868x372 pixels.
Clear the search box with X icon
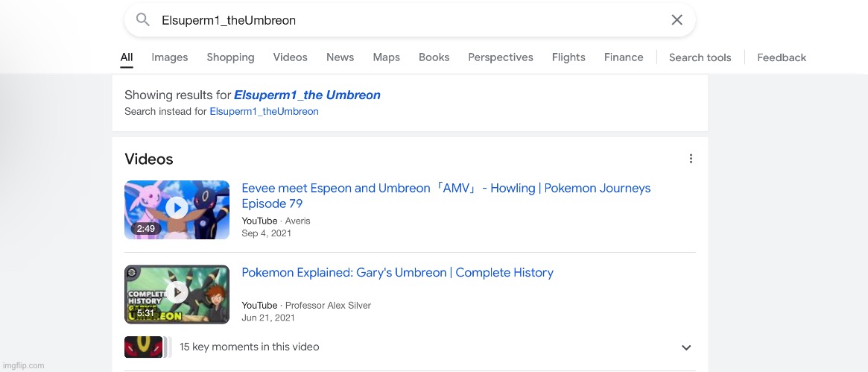[x=677, y=20]
